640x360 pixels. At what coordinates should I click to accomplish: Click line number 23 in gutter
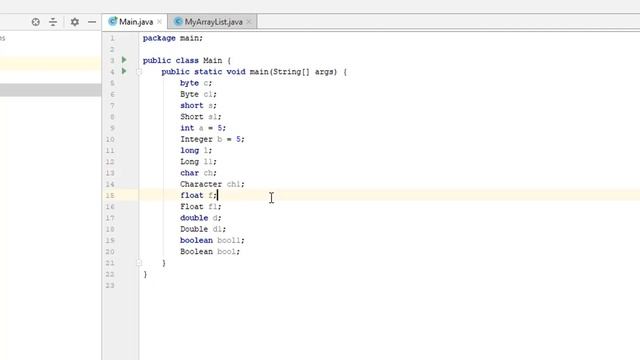[110, 285]
